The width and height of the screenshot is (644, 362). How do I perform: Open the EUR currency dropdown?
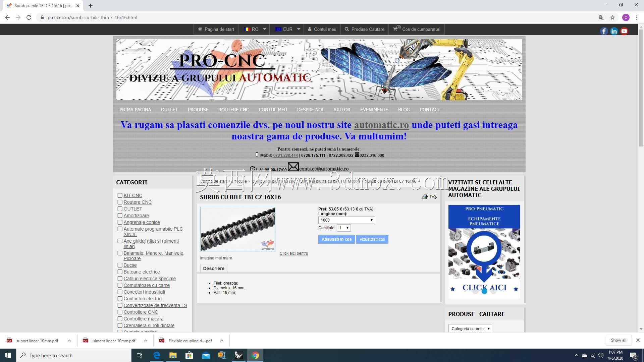[x=287, y=29]
